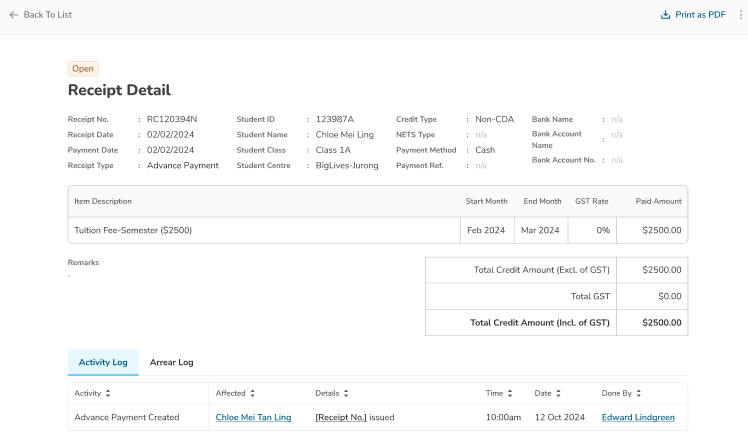Click the Advance Payment receipt type value
The height and width of the screenshot is (444, 748).
tap(183, 165)
